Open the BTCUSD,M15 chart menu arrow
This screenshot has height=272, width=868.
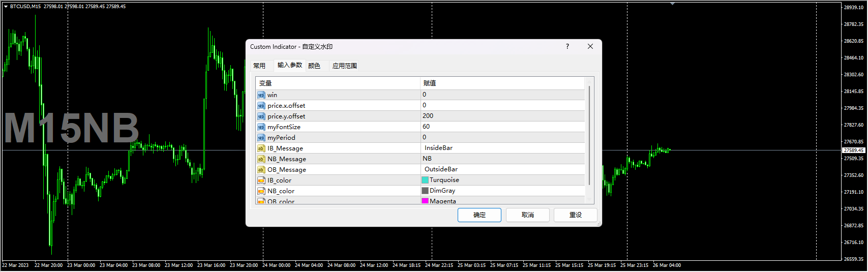6,7
